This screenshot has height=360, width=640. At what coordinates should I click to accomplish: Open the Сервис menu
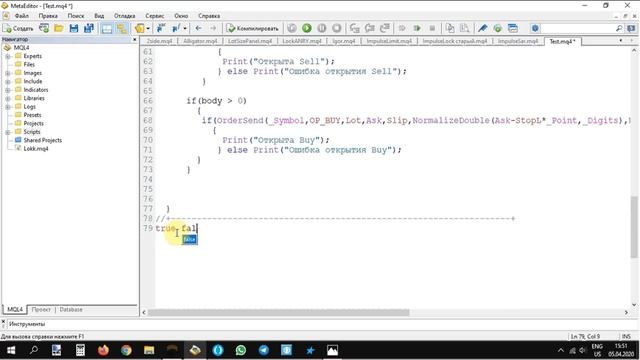155,16
